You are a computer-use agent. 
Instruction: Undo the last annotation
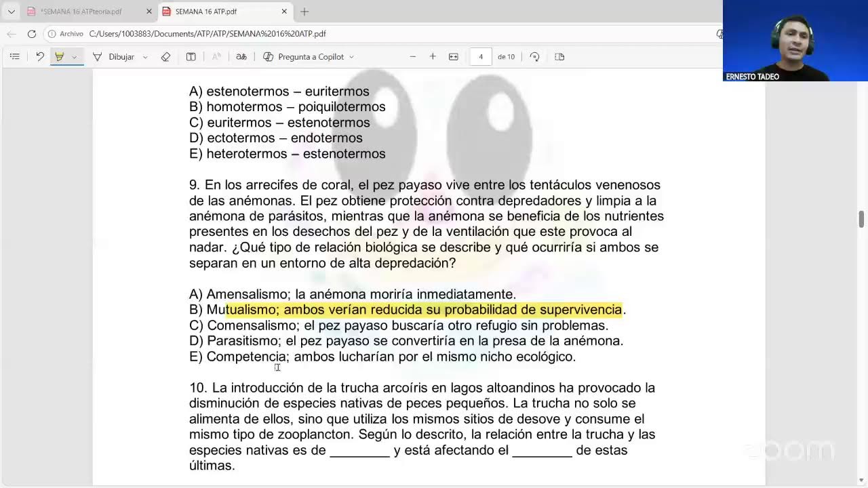40,57
